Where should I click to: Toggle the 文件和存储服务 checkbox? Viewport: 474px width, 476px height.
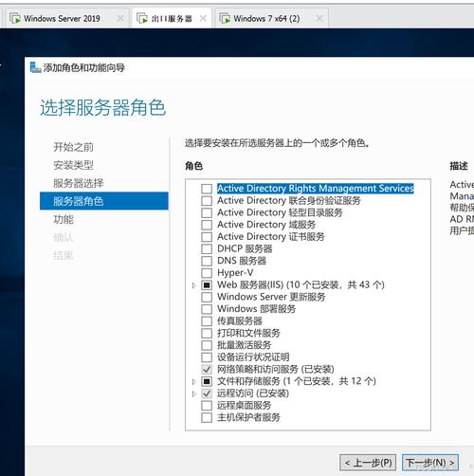coord(207,381)
